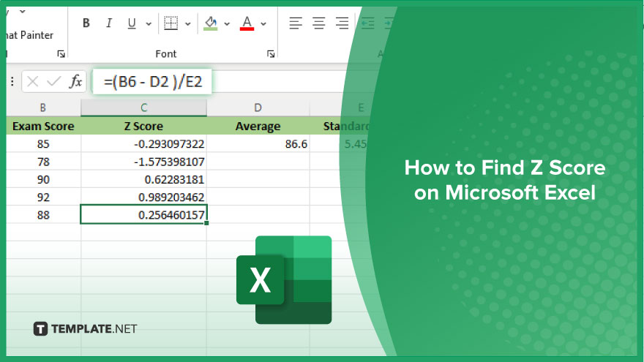Select Average value 86.6
The width and height of the screenshot is (644, 362).
(258, 144)
